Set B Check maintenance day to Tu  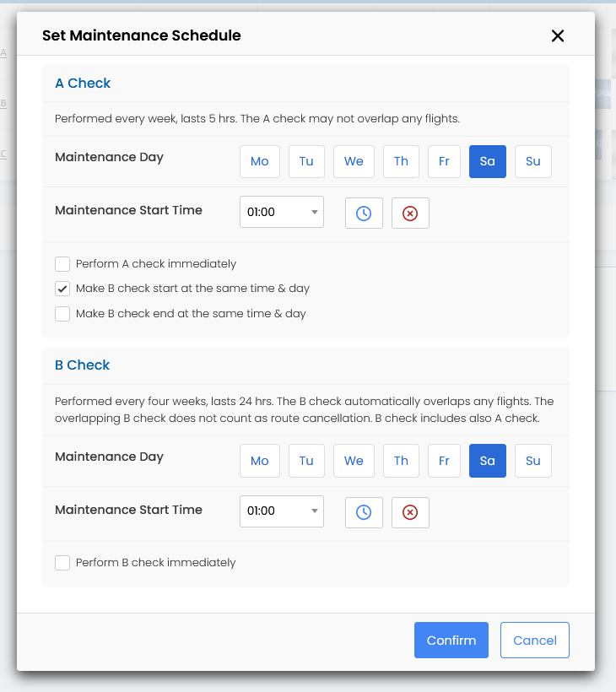pyautogui.click(x=306, y=461)
